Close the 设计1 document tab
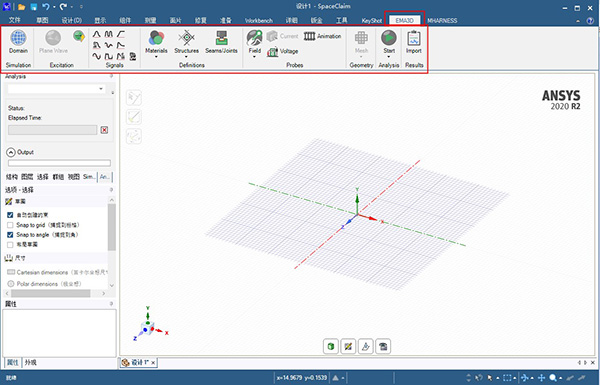The image size is (600, 385). pos(153,362)
